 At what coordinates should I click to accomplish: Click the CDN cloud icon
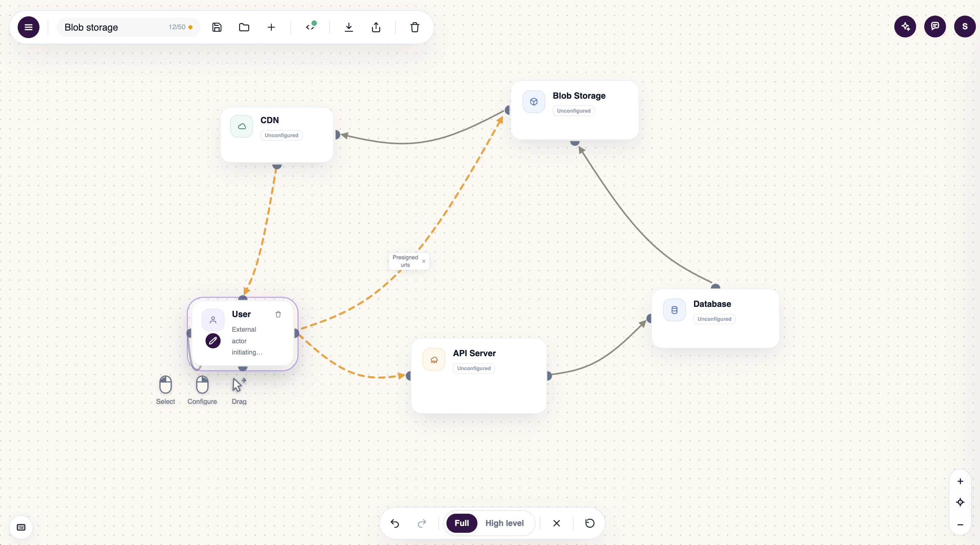(241, 126)
